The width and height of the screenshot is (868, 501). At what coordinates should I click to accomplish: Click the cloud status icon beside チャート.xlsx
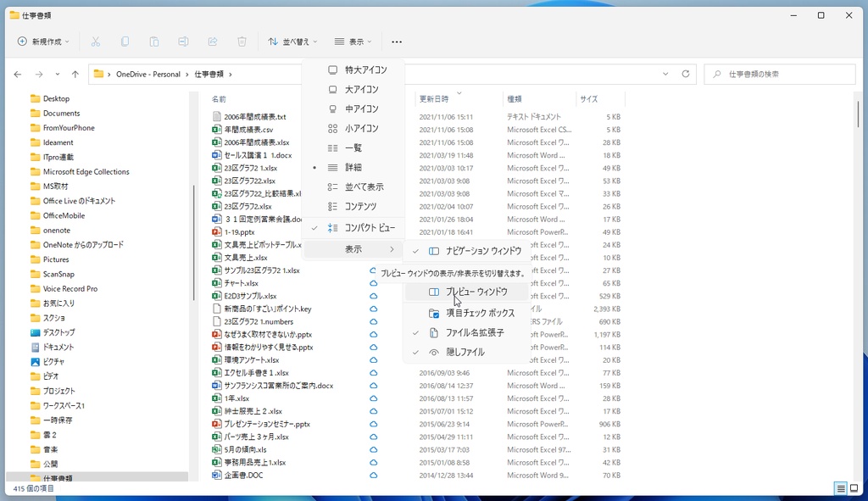[374, 283]
